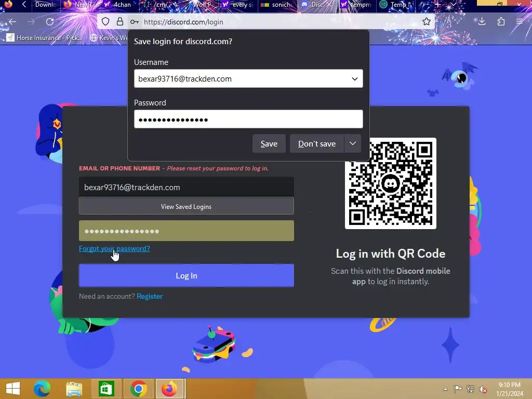
Task: Switch to the 4chan tab
Action: [119, 5]
